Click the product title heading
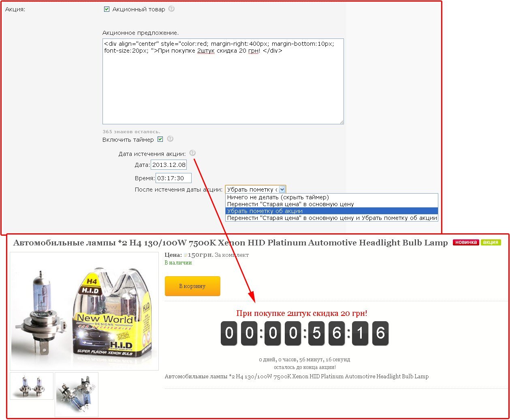The image size is (510, 420). [230, 243]
